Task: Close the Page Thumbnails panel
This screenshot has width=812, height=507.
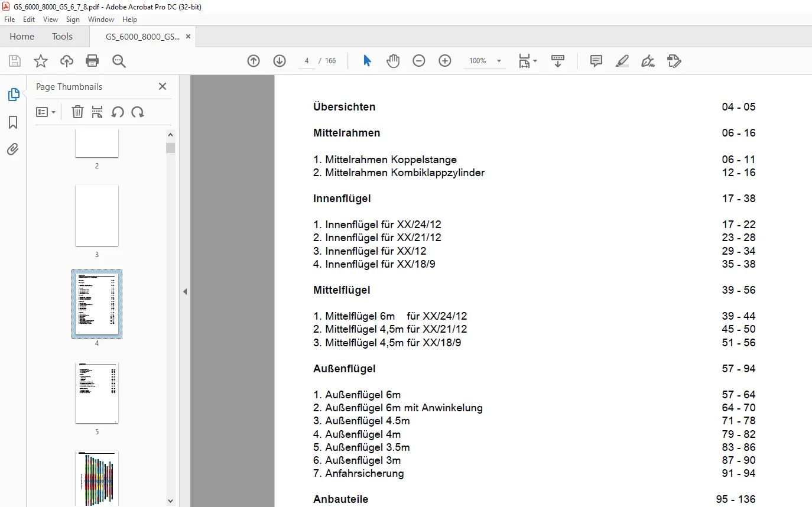Action: [163, 86]
